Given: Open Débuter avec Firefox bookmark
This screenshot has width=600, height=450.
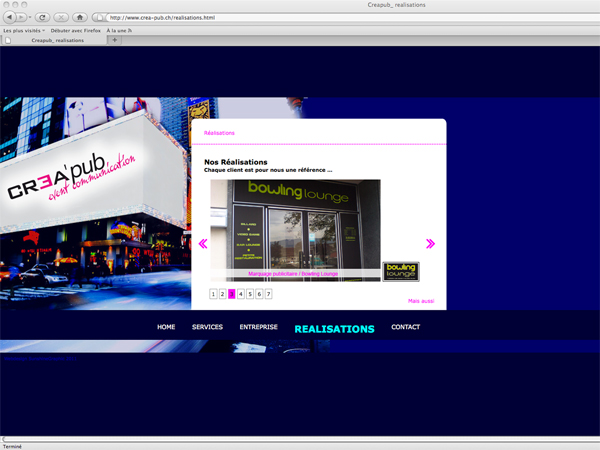Looking at the screenshot, I should [x=75, y=31].
